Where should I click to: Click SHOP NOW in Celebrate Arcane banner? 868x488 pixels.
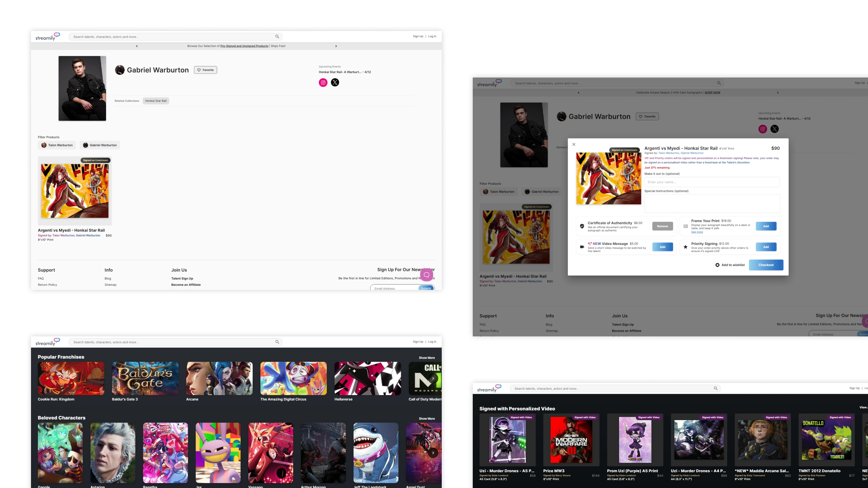pyautogui.click(x=712, y=93)
